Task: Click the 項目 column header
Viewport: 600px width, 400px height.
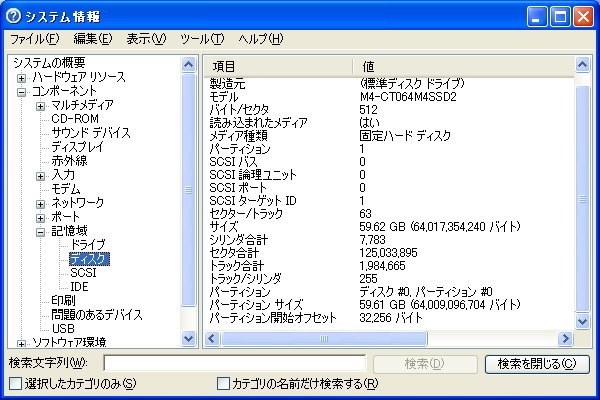Action: pos(278,67)
